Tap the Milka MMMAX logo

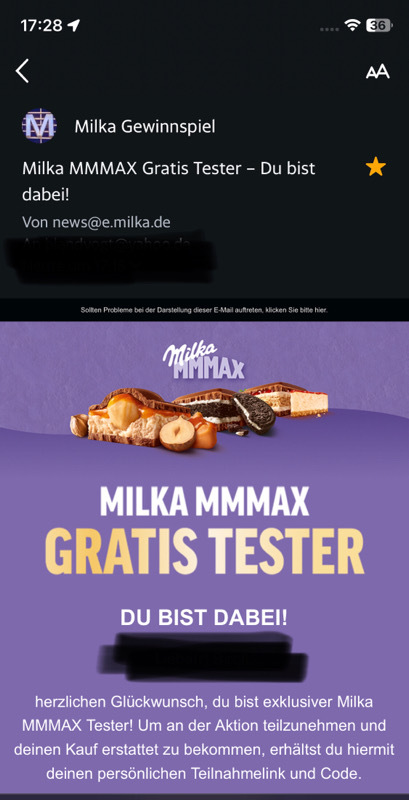(203, 361)
